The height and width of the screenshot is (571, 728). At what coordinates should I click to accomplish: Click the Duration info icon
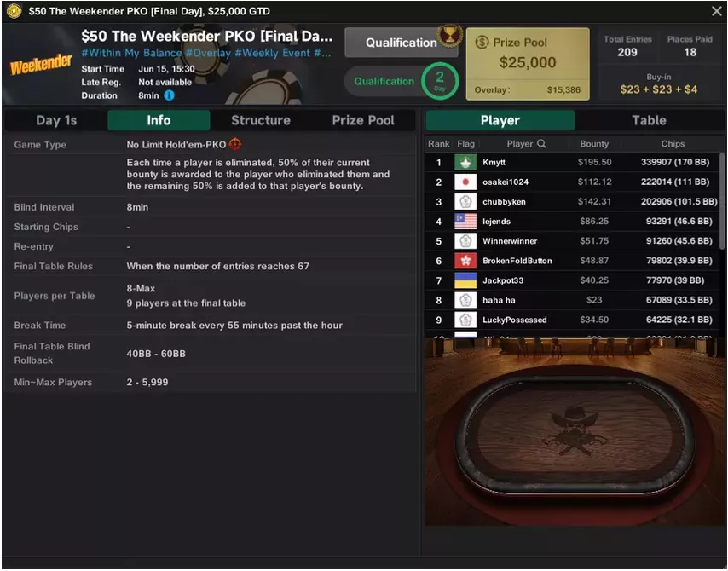(x=170, y=95)
